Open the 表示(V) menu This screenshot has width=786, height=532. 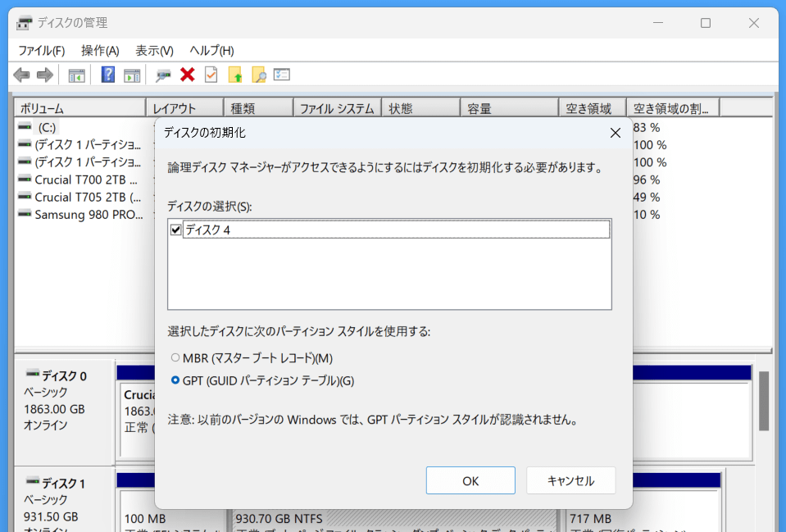point(154,51)
